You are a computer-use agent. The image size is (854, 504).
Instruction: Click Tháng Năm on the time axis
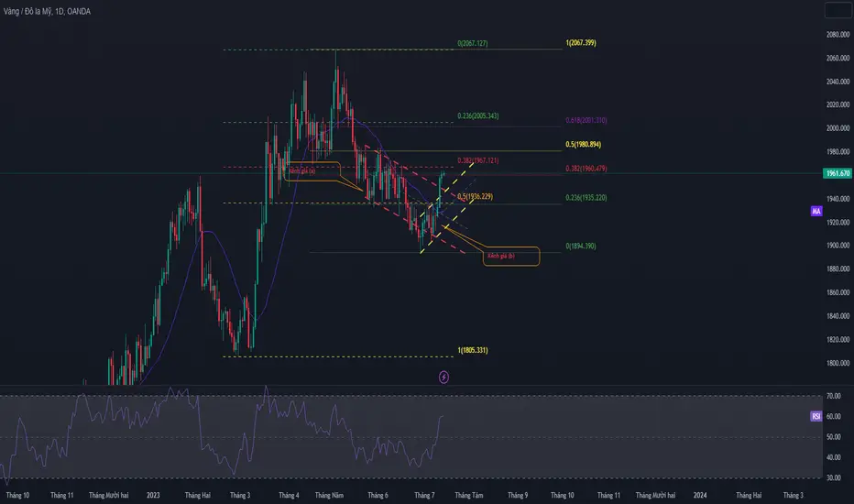pyautogui.click(x=329, y=495)
